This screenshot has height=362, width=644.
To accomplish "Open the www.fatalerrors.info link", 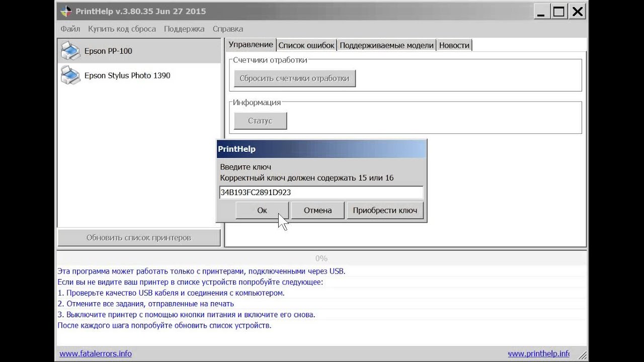I will click(x=96, y=353).
